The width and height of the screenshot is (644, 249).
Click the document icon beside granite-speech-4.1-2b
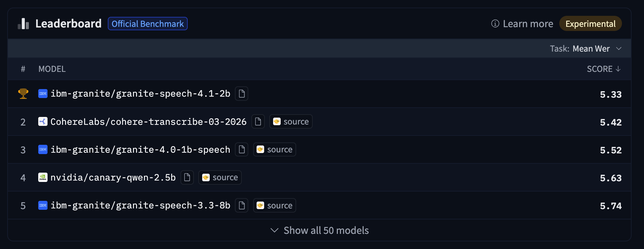click(241, 94)
